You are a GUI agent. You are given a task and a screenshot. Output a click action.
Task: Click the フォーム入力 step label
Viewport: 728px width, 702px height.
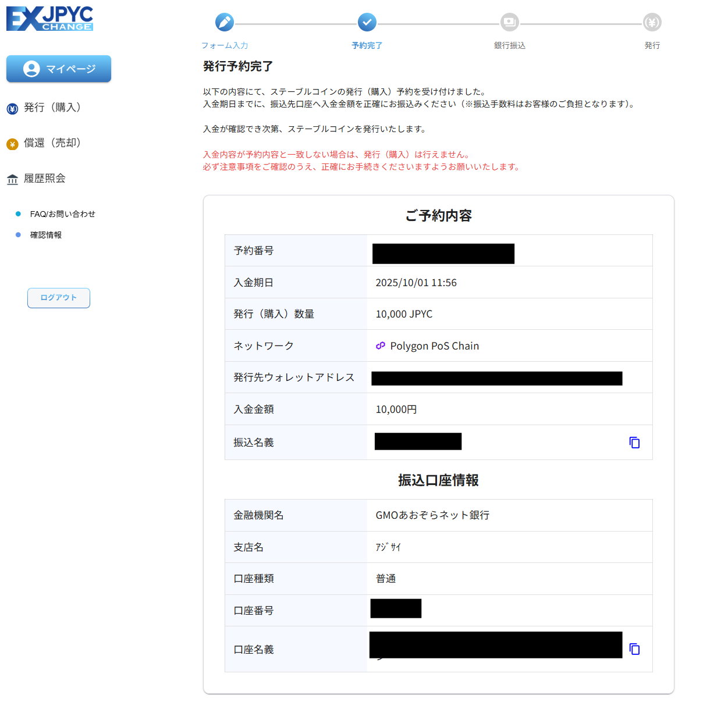[x=225, y=45]
